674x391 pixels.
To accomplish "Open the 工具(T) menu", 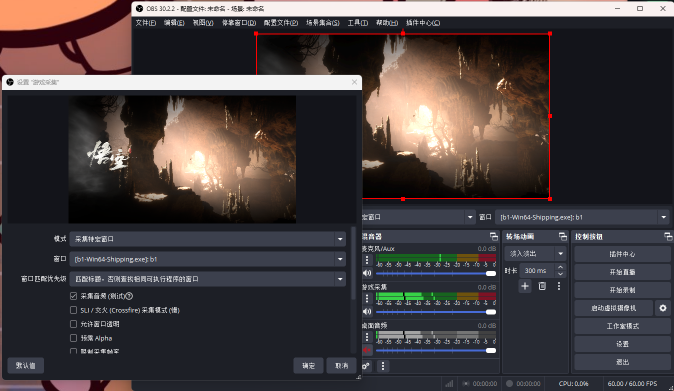I will [358, 23].
